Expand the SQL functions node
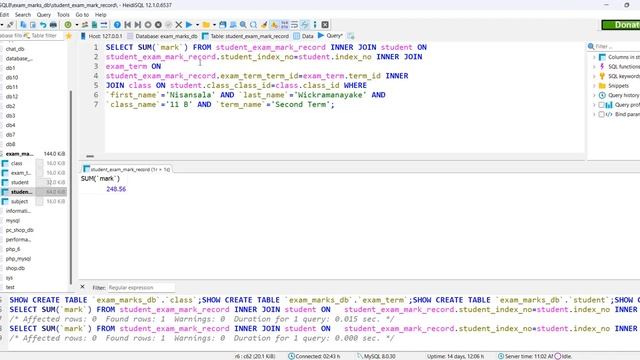Viewport: 640px width, 360px height. point(594,67)
